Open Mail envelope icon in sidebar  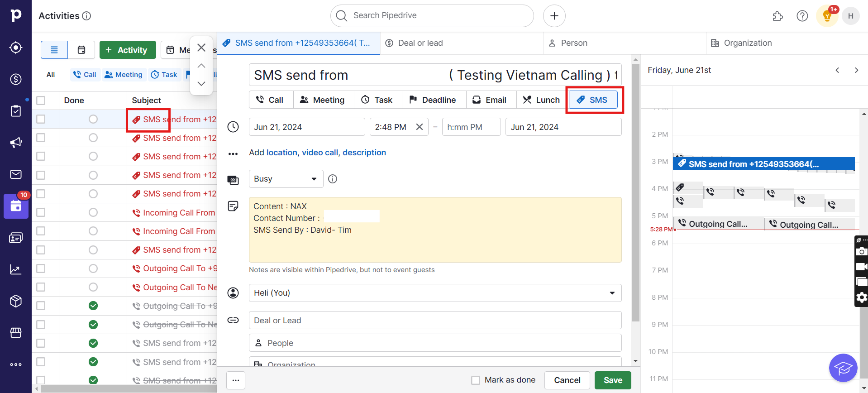(16, 174)
